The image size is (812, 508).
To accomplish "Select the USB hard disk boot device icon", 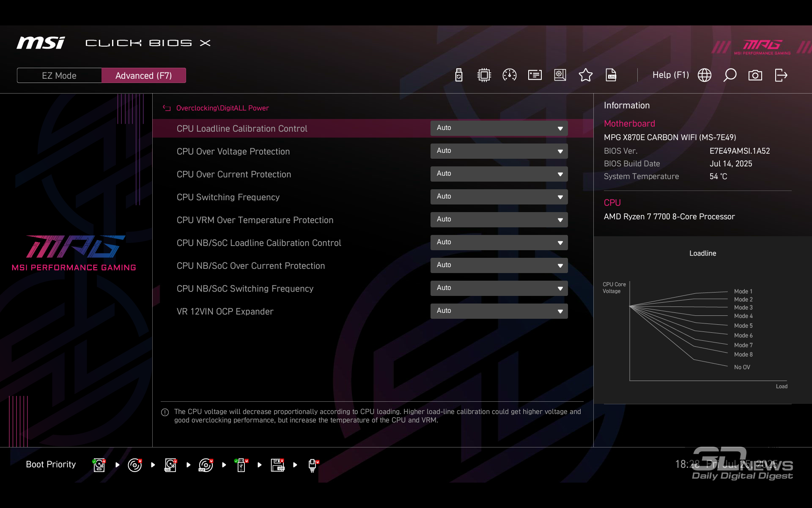I will click(170, 465).
